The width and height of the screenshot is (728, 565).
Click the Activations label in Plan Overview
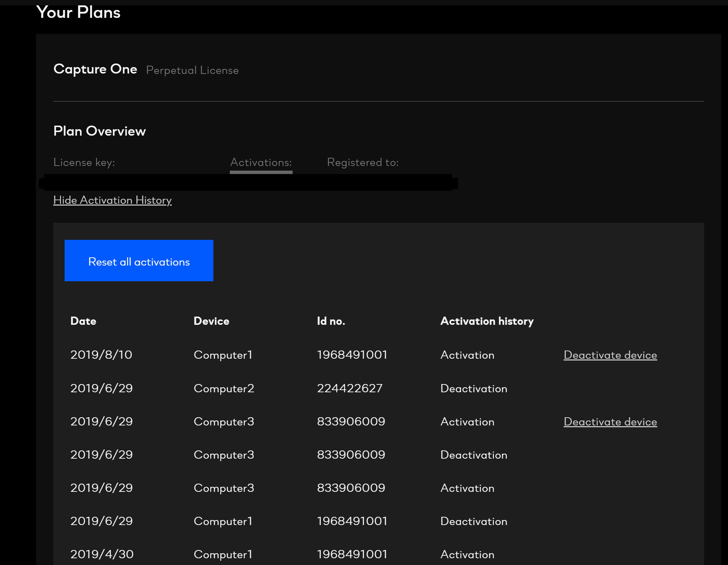261,162
